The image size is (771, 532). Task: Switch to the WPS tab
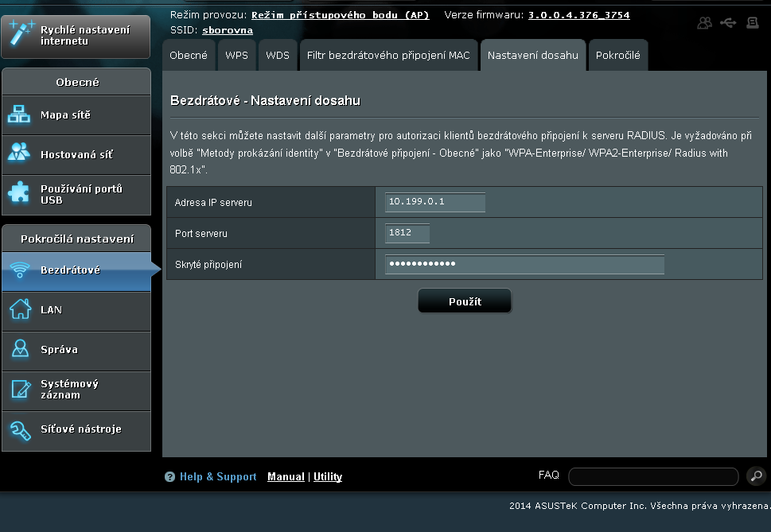click(236, 56)
